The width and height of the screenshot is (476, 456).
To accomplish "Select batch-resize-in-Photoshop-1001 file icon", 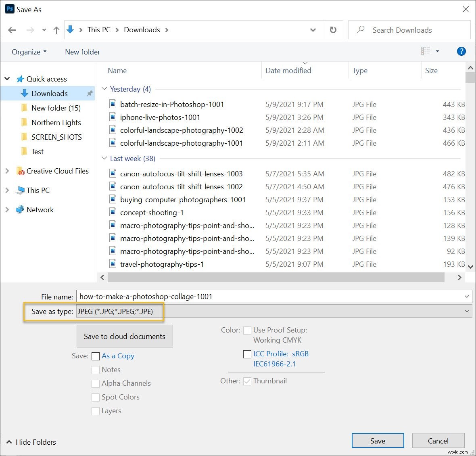I will 113,104.
